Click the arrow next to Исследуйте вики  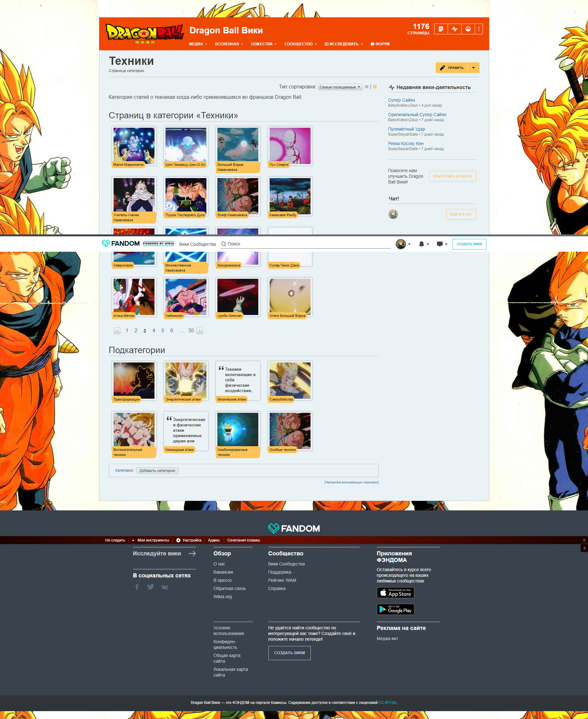pyautogui.click(x=192, y=553)
